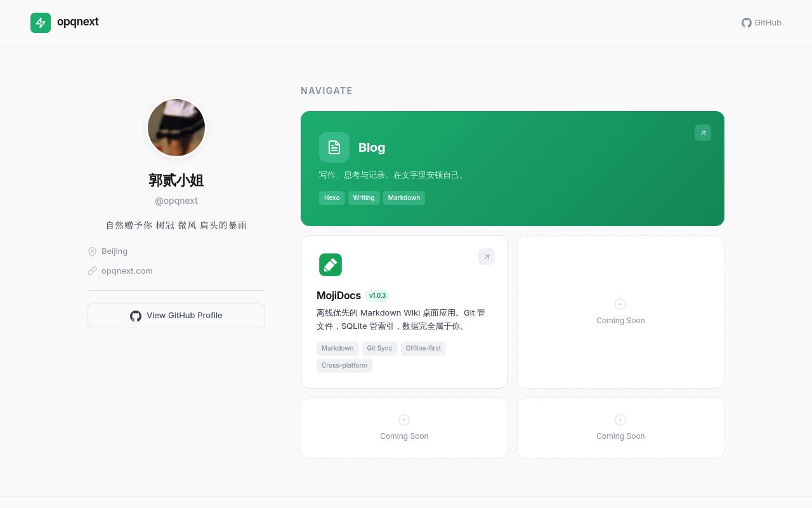Click the MojiDocs green pencil icon
The width and height of the screenshot is (812, 508).
pos(331,265)
